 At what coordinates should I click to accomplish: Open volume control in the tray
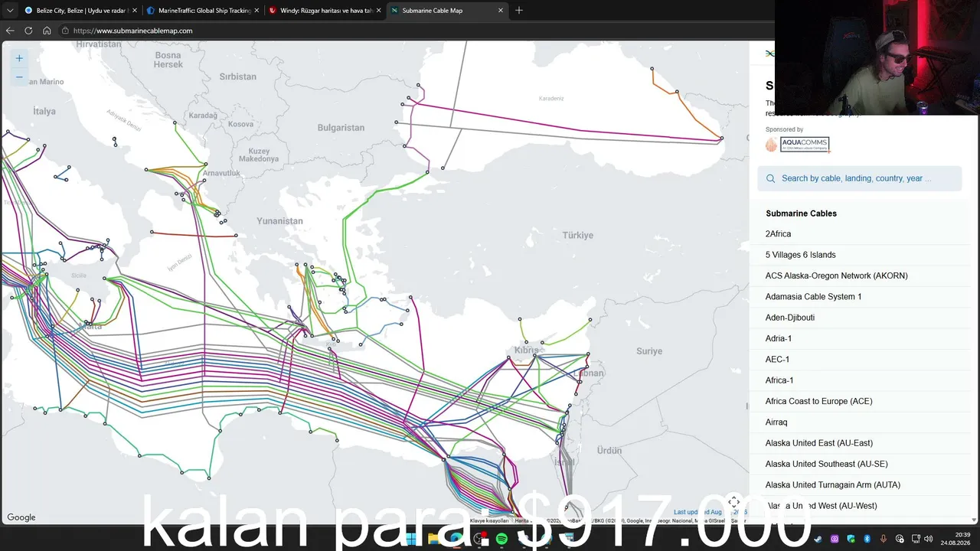(x=928, y=539)
